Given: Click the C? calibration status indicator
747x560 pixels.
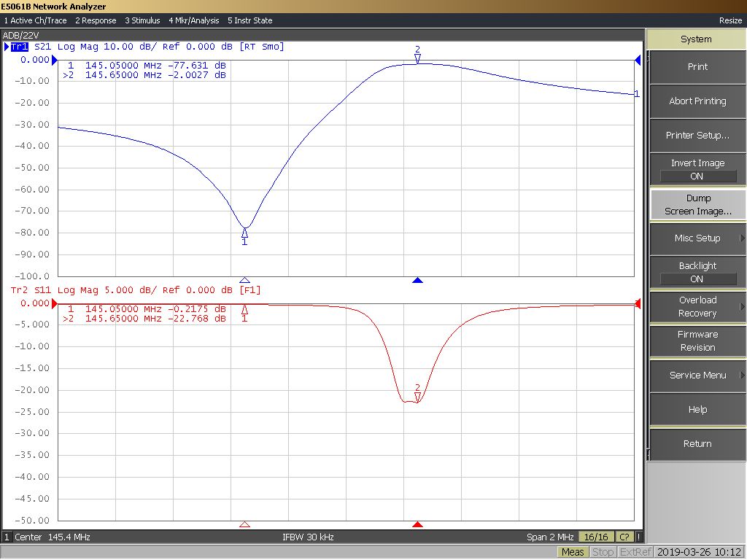Looking at the screenshot, I should (x=624, y=537).
